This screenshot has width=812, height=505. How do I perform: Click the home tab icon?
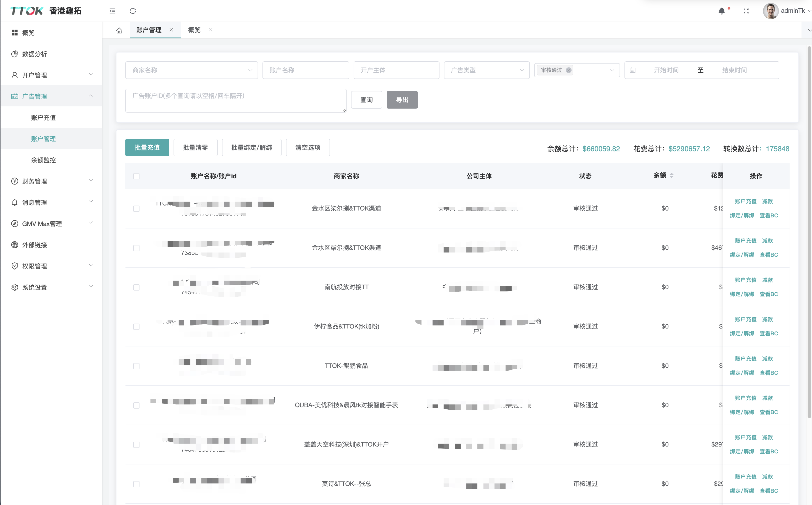click(119, 30)
